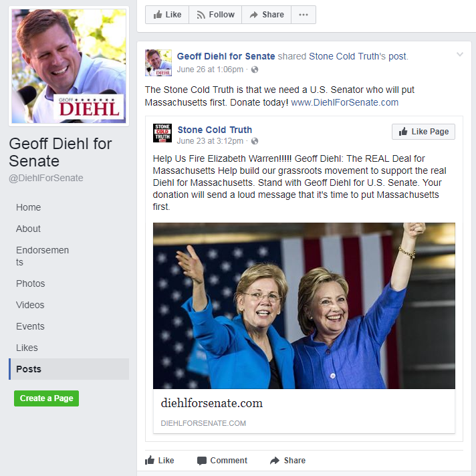This screenshot has height=476, width=476.
Task: Open the Endorsements sidebar section
Action: click(x=43, y=256)
